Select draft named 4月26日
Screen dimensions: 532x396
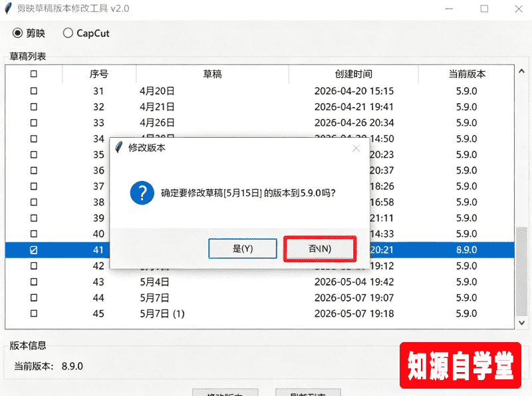(x=157, y=122)
